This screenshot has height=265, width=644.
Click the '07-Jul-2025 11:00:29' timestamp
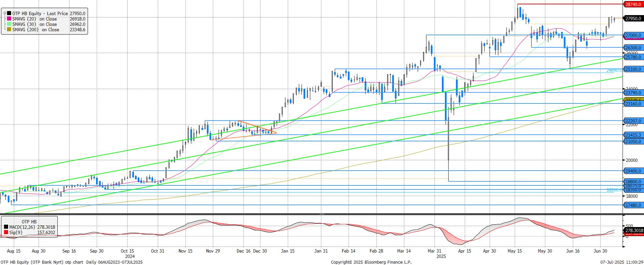pyautogui.click(x=622, y=262)
